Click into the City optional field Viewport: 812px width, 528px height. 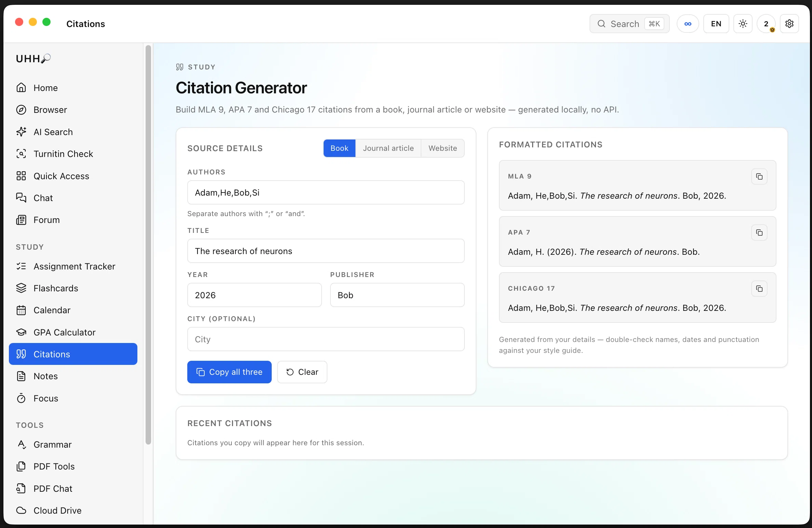click(x=326, y=339)
